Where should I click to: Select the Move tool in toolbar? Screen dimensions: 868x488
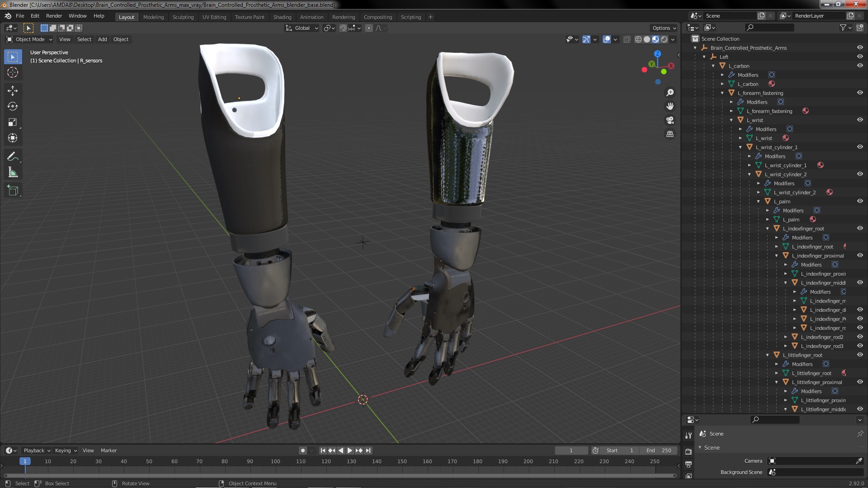pyautogui.click(x=13, y=91)
